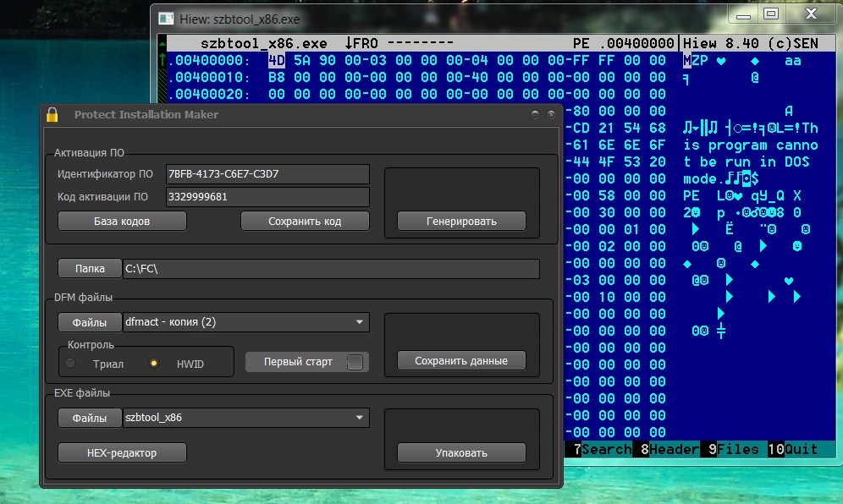This screenshot has width=843, height=504.
Task: Click the Идентификатор ПО input field
Action: (x=267, y=174)
